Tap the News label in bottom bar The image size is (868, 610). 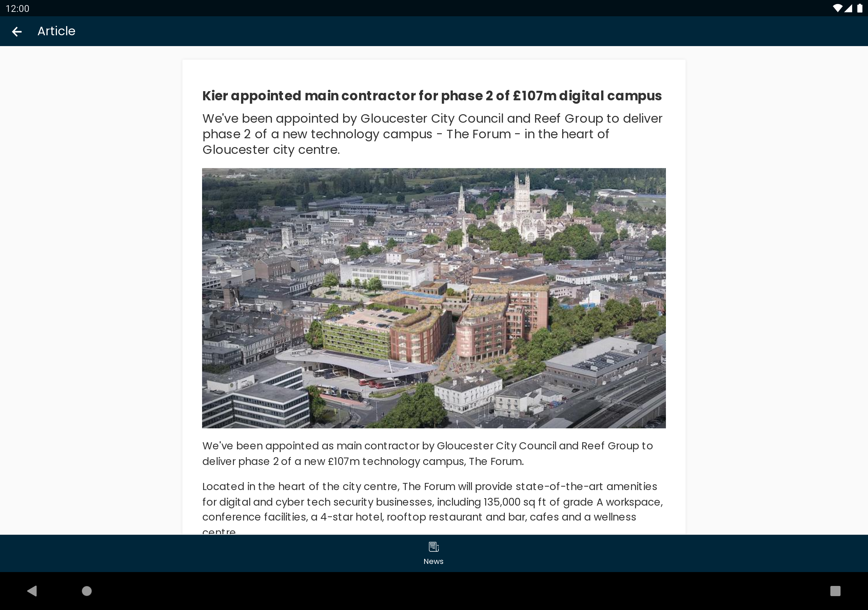(x=434, y=561)
